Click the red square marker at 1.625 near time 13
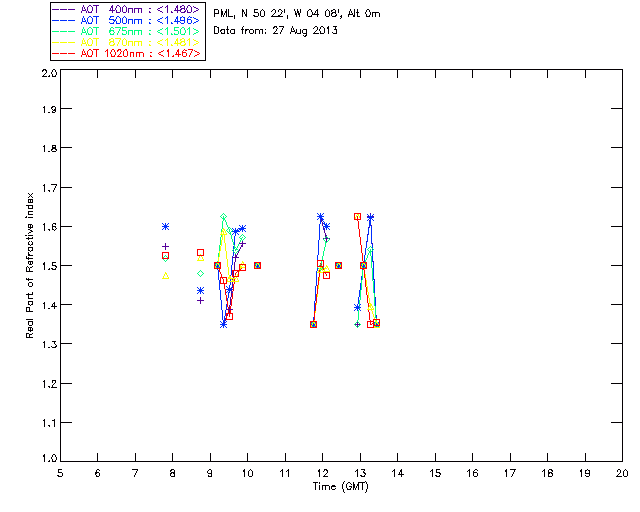The width and height of the screenshot is (640, 512). point(358,217)
